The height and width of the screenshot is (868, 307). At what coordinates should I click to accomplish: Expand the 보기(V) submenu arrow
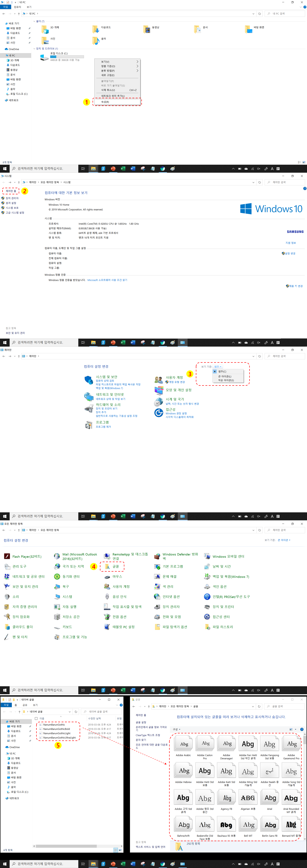pyautogui.click(x=137, y=62)
